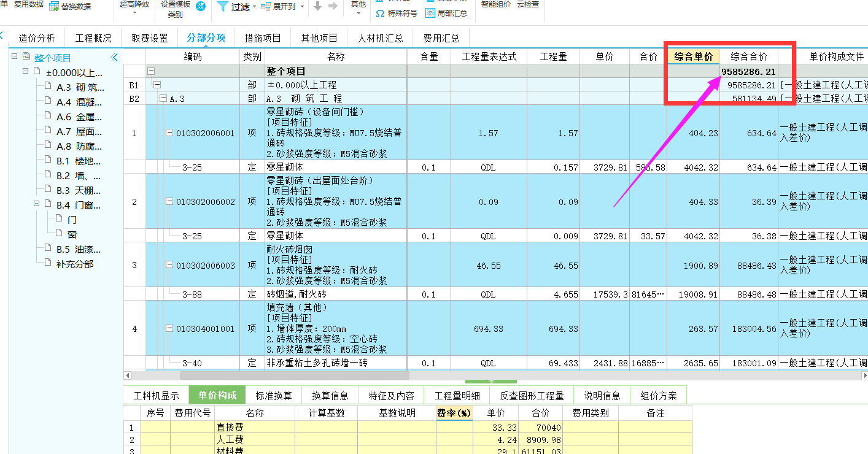Switch to 造价分析 tab

pyautogui.click(x=36, y=38)
